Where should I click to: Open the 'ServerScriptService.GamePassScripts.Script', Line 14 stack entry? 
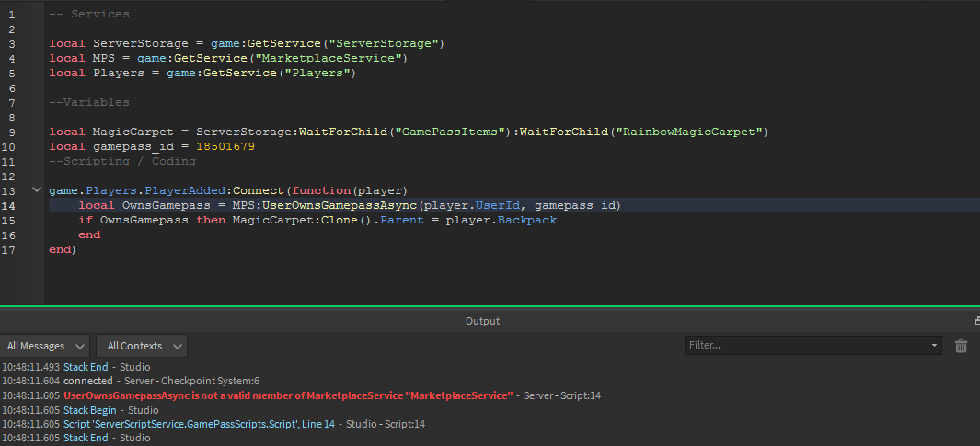pos(200,424)
